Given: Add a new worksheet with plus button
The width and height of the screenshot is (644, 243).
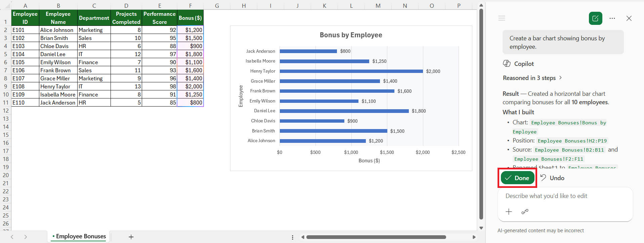Looking at the screenshot, I should pos(131,237).
